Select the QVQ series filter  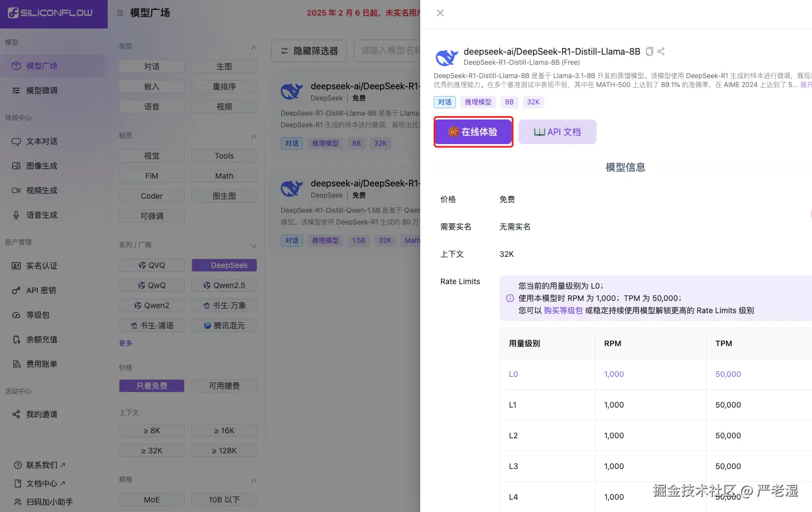[152, 265]
